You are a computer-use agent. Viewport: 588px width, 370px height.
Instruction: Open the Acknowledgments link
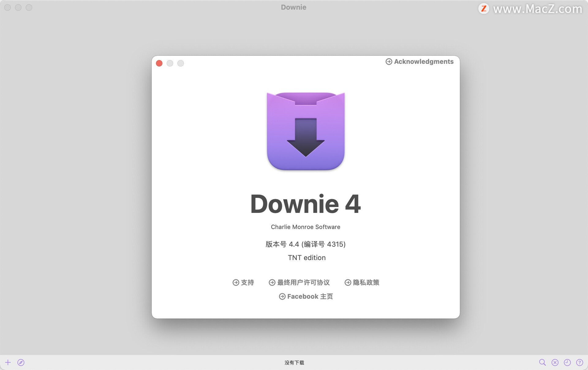pos(420,62)
